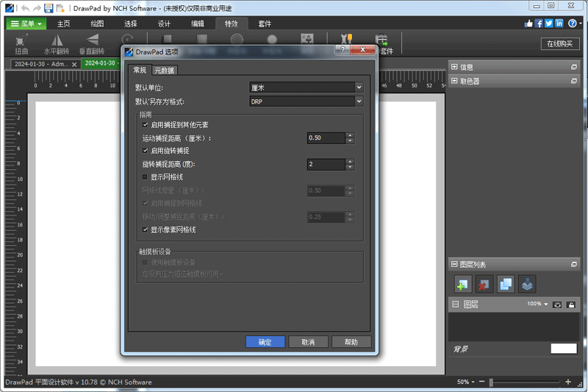Pop out the 信息 panel

point(574,67)
